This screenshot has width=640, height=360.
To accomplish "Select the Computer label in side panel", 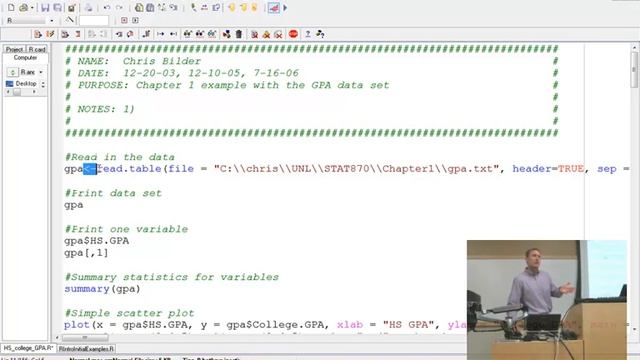I will 25,58.
